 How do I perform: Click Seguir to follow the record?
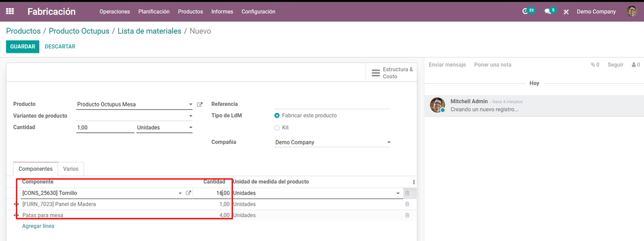click(616, 65)
